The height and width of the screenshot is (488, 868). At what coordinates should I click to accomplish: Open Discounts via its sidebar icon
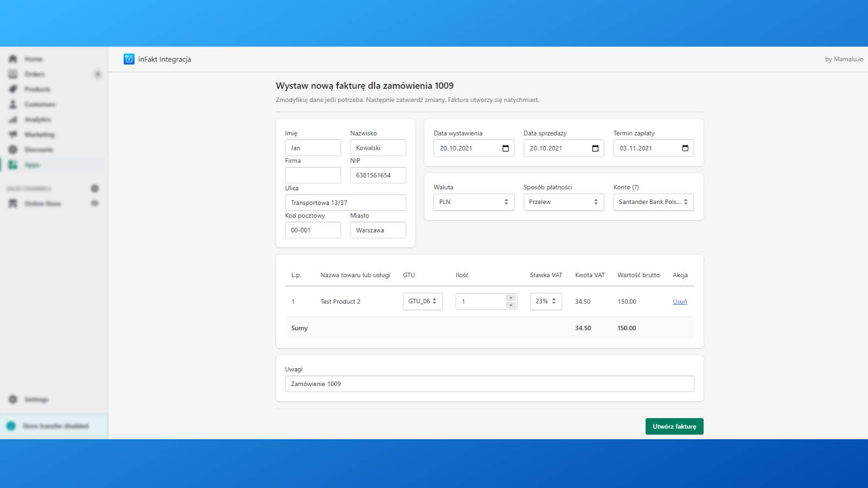(x=13, y=149)
